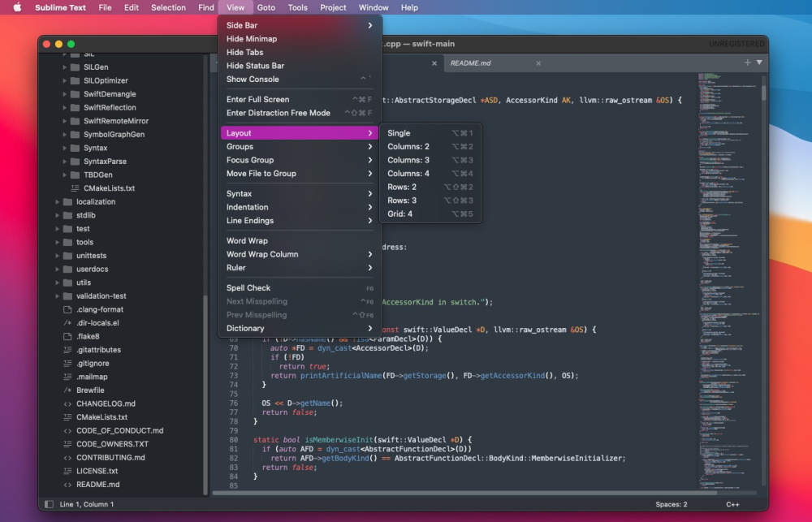Open the Selection menu in menu bar
This screenshot has width=812, height=522.
pyautogui.click(x=168, y=7)
